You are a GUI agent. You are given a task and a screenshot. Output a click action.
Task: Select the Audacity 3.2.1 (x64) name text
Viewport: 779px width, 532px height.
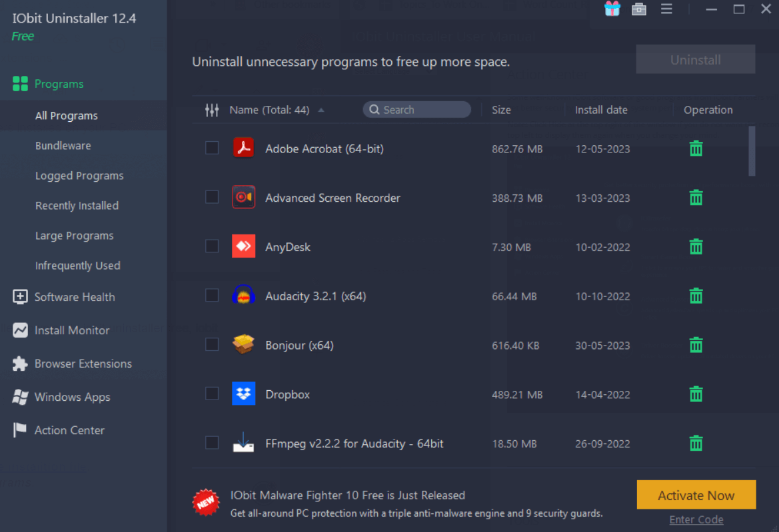click(x=315, y=296)
